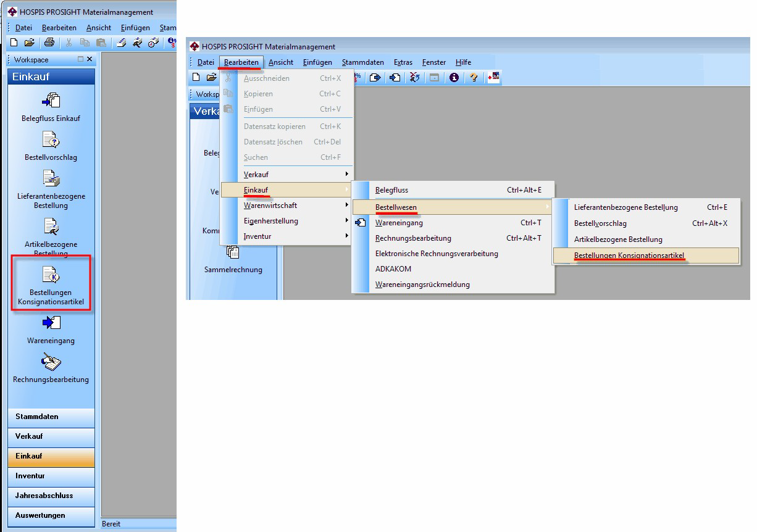
Task: Click the scissors Cut icon in the left toolbar
Action: pos(69,43)
